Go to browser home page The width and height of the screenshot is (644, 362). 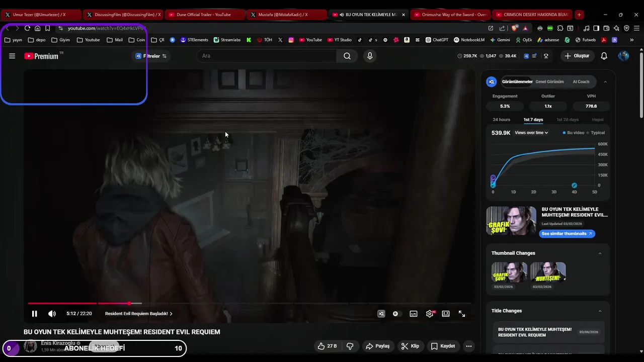pyautogui.click(x=37, y=28)
